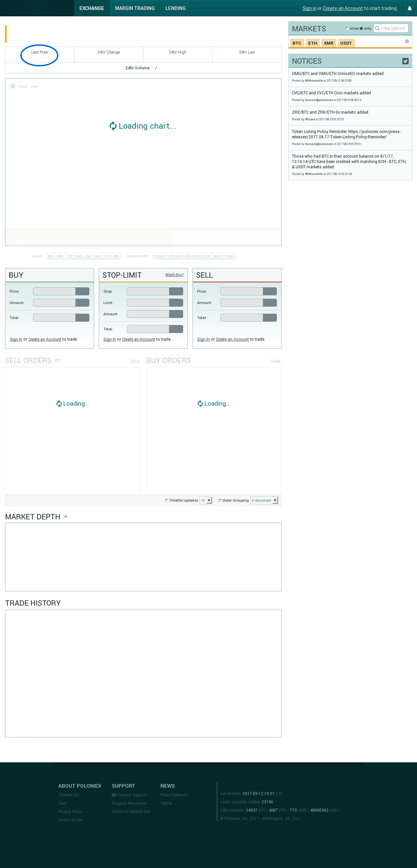The width and height of the screenshot is (417, 868).
Task: Choose 5-min candlesticks
Action: pos(160,256)
